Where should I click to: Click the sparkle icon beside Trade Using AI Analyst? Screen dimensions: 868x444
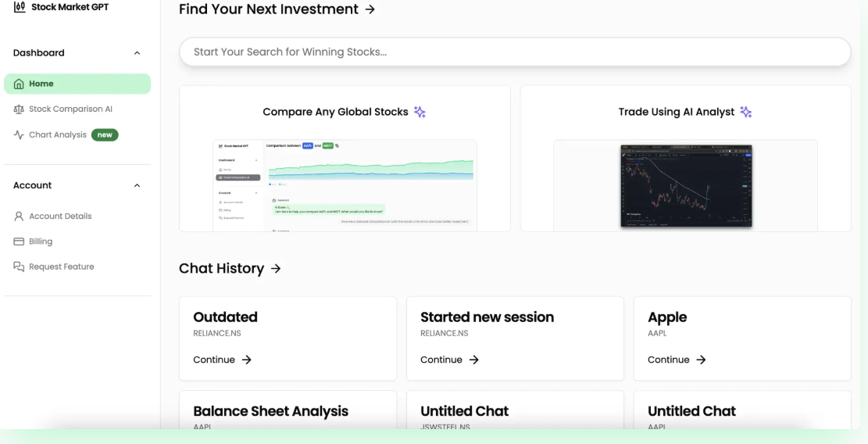[745, 112]
